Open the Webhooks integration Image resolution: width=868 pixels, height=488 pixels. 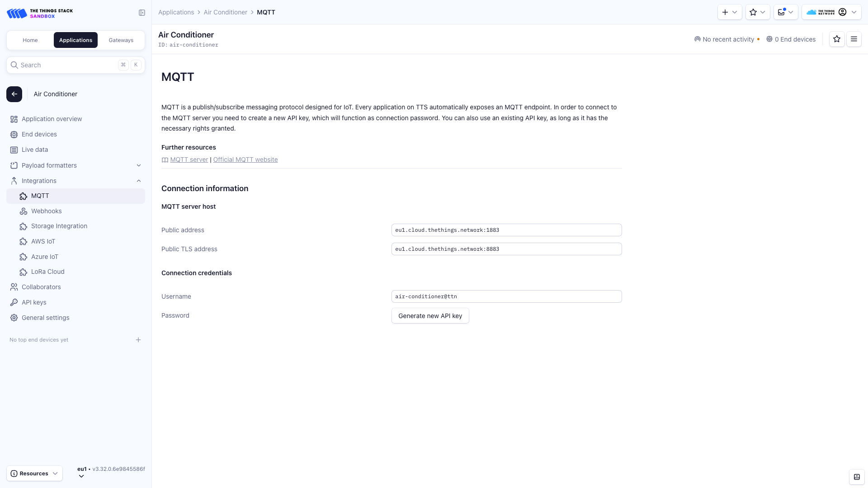click(x=46, y=211)
